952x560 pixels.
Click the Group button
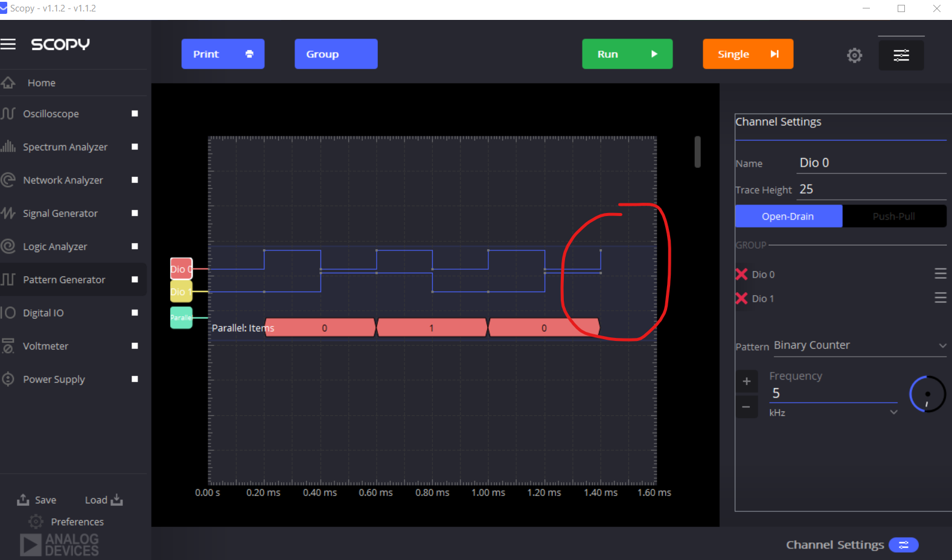(x=336, y=54)
